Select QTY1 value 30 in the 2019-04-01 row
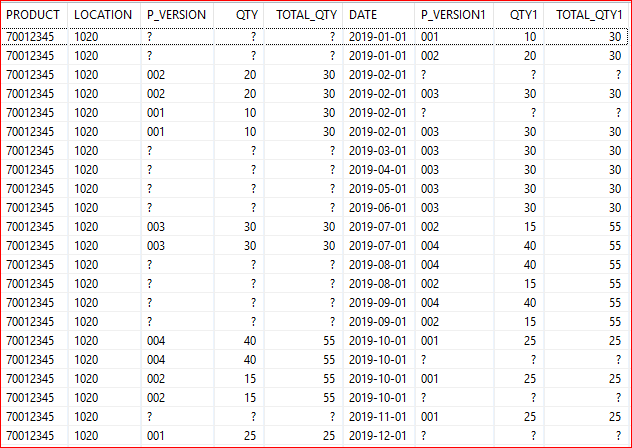This screenshot has width=632, height=448. coord(530,169)
